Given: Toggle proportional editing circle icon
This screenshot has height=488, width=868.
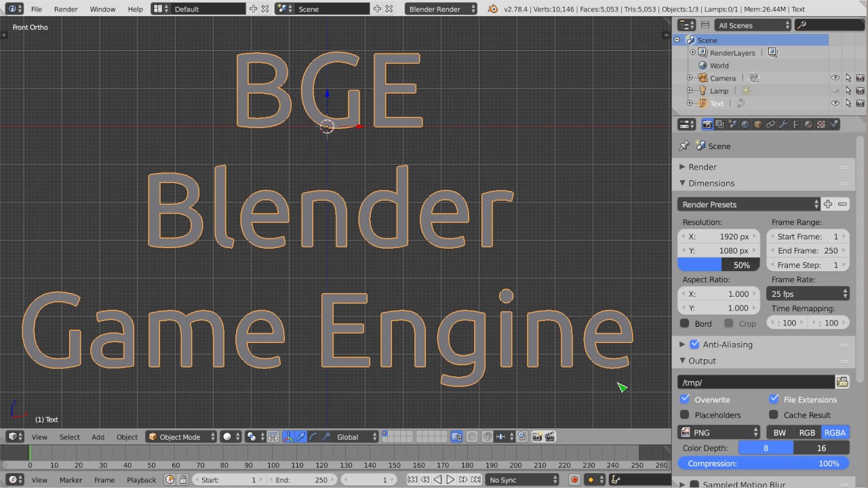Looking at the screenshot, I should point(472,437).
